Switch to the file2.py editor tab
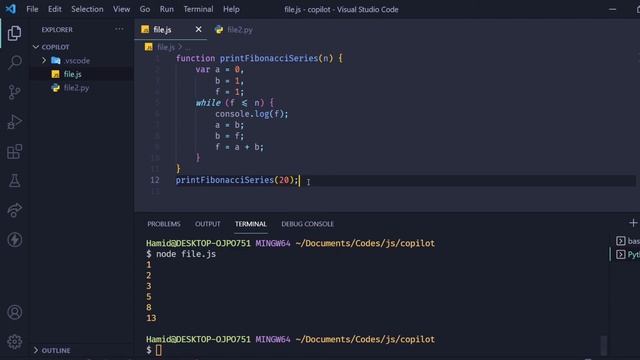The image size is (640, 360). click(234, 29)
